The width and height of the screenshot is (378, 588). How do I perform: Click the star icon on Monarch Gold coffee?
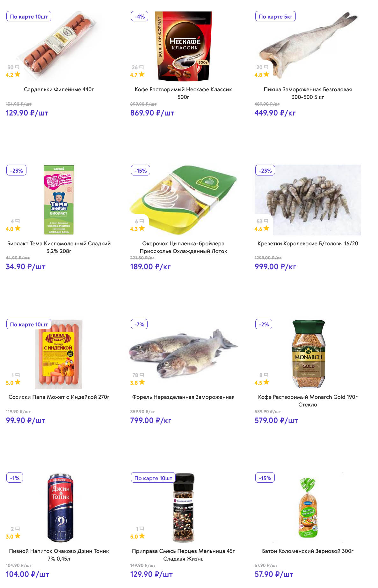(x=266, y=382)
